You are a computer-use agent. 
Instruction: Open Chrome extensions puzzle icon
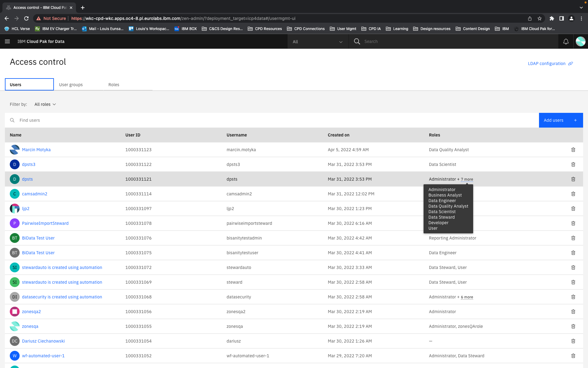click(552, 18)
